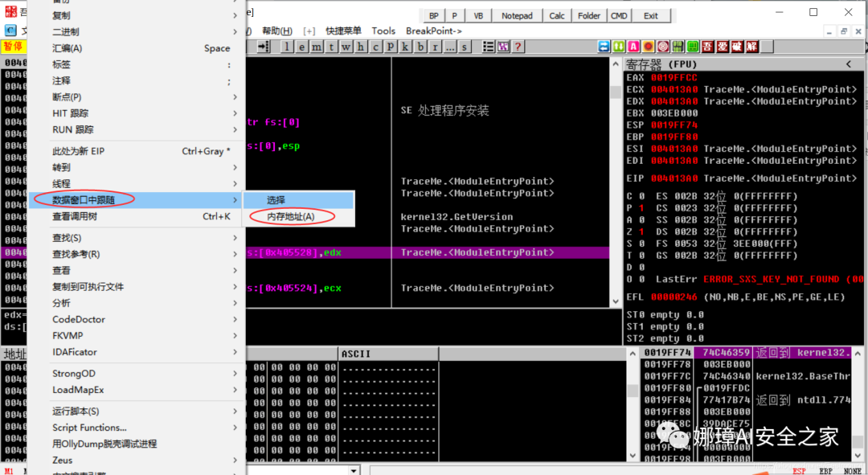This screenshot has height=475, width=868.
Task: Select the kernel32.GetVersion comment line
Action: click(x=457, y=216)
